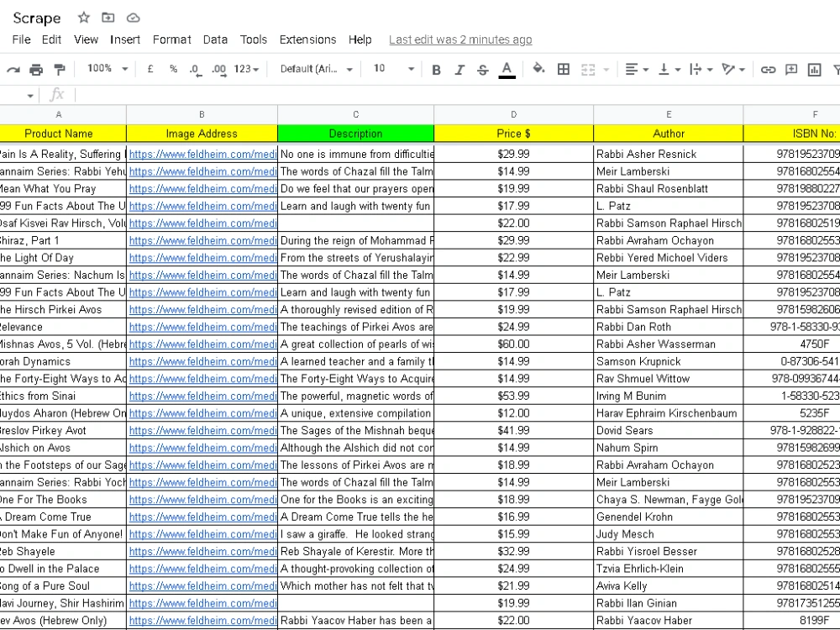The width and height of the screenshot is (840, 630).
Task: Open the View menu
Action: (86, 39)
